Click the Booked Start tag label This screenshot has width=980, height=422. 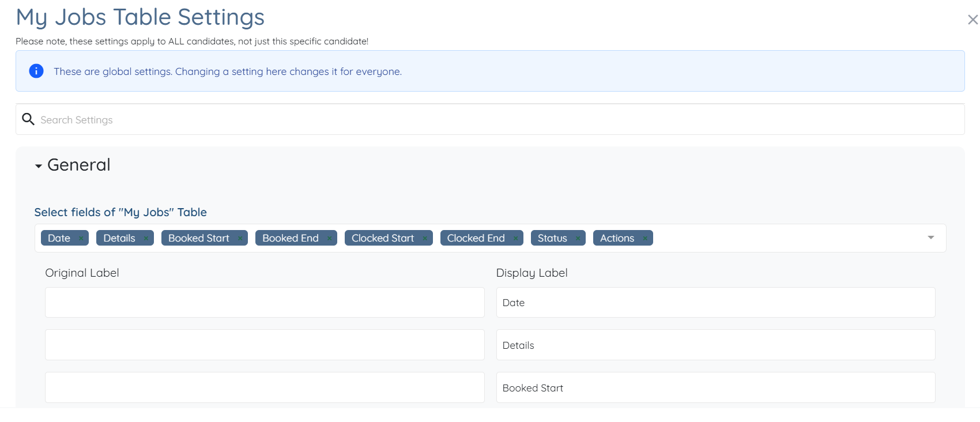(x=199, y=238)
